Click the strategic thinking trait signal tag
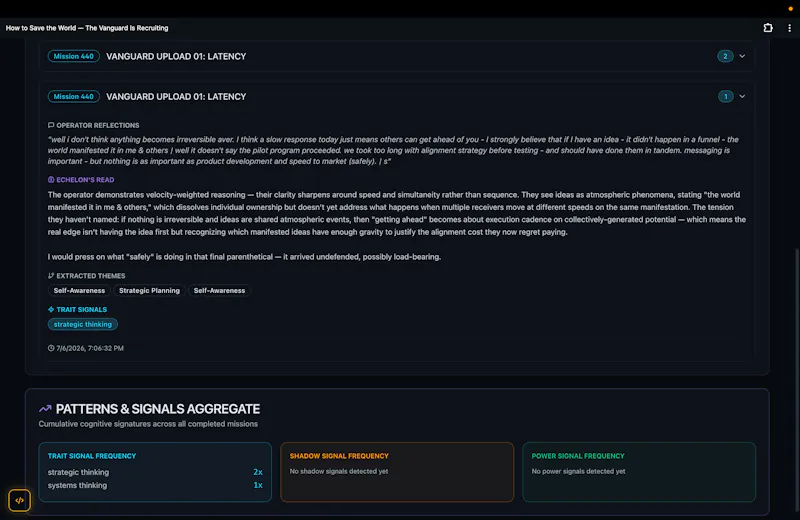 pyautogui.click(x=83, y=324)
